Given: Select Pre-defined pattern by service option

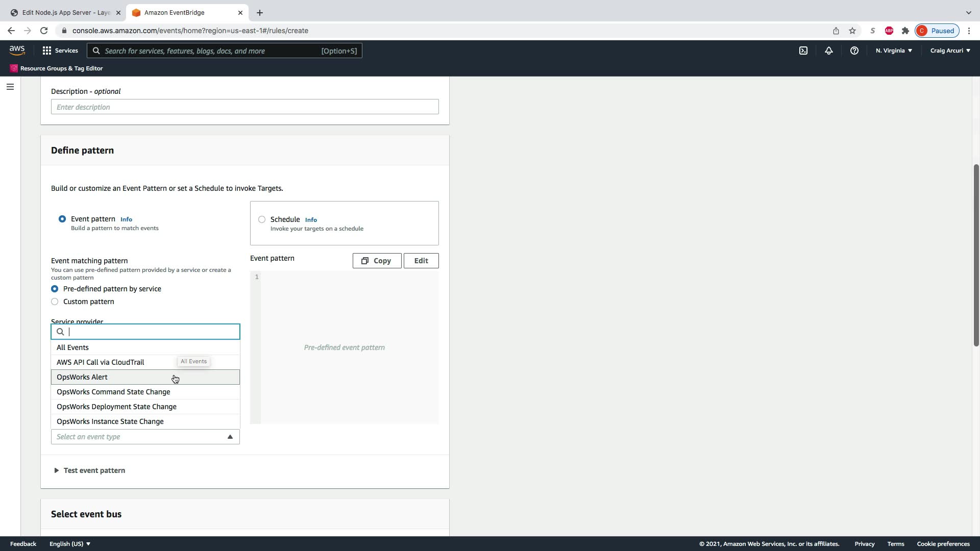Looking at the screenshot, I should tap(55, 289).
